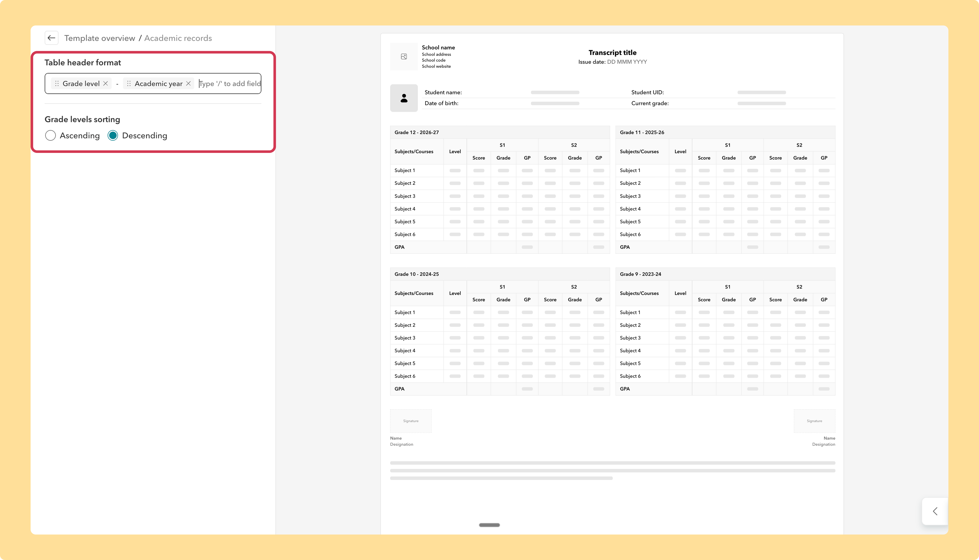
Task: Click Subjects/Courses header in Grade 11 table
Action: (x=639, y=151)
